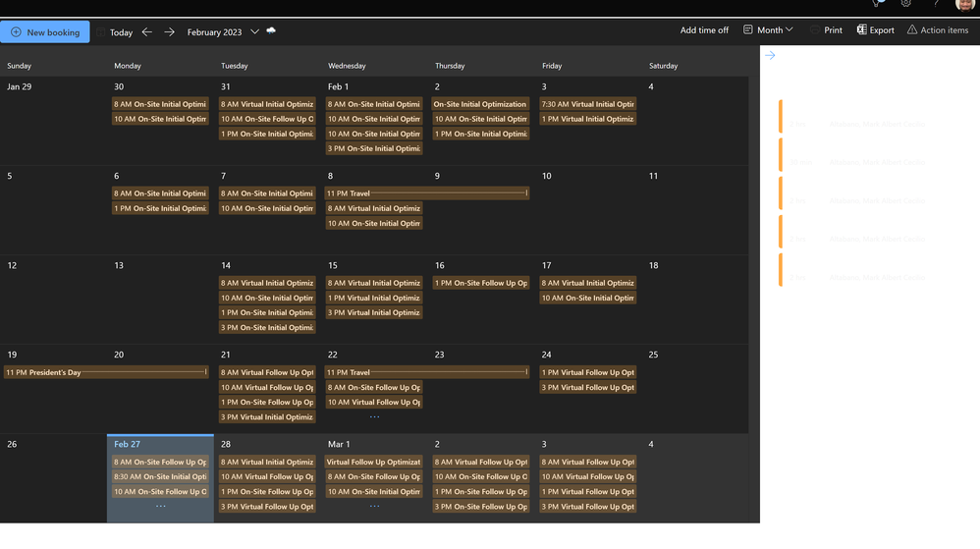Open 8 AM Virtual Initial booking on Feb 28

(x=267, y=463)
